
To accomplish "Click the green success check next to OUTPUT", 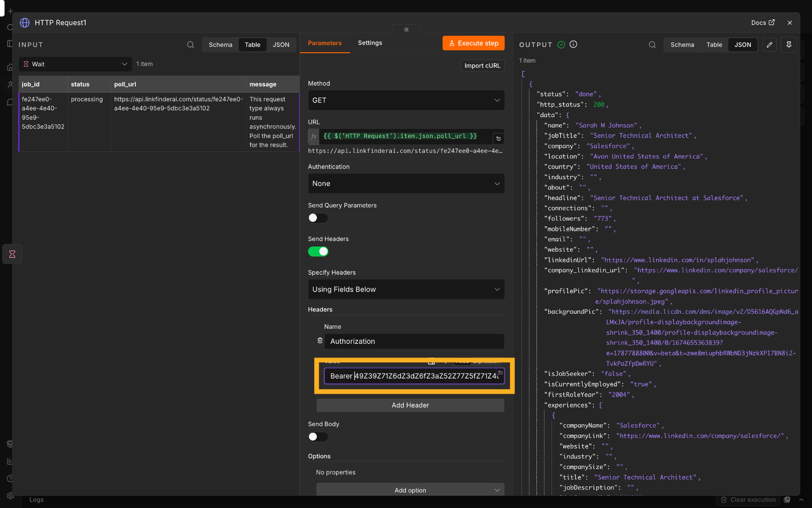I will pyautogui.click(x=561, y=44).
